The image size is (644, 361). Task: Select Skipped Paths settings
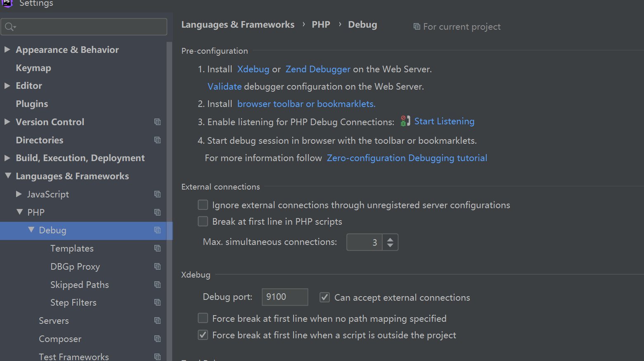80,285
